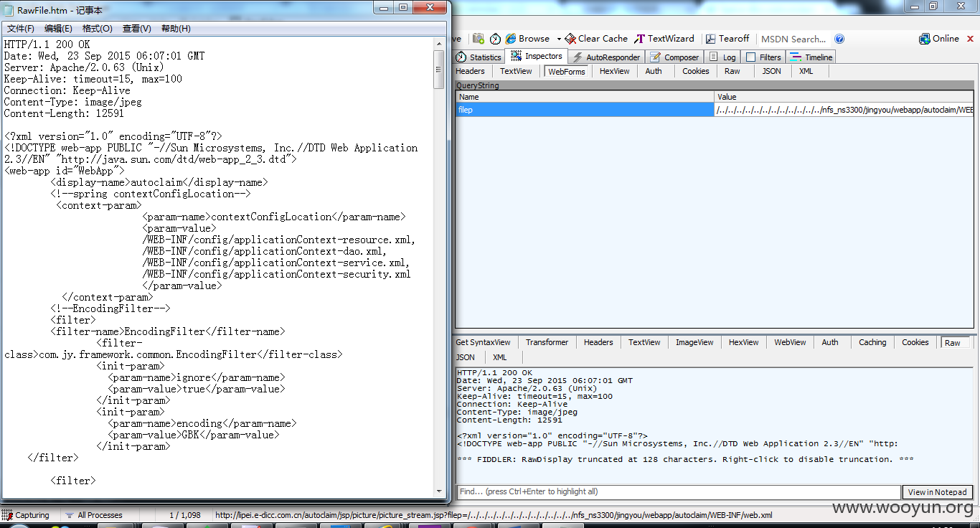Click the Value column header in QueryString
The height and width of the screenshot is (528, 980).
click(844, 97)
